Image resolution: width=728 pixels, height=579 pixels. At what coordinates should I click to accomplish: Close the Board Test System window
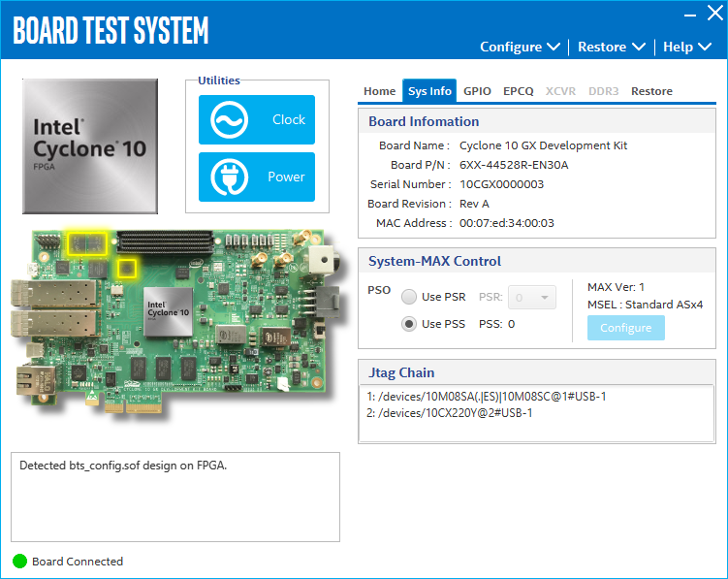click(x=714, y=15)
